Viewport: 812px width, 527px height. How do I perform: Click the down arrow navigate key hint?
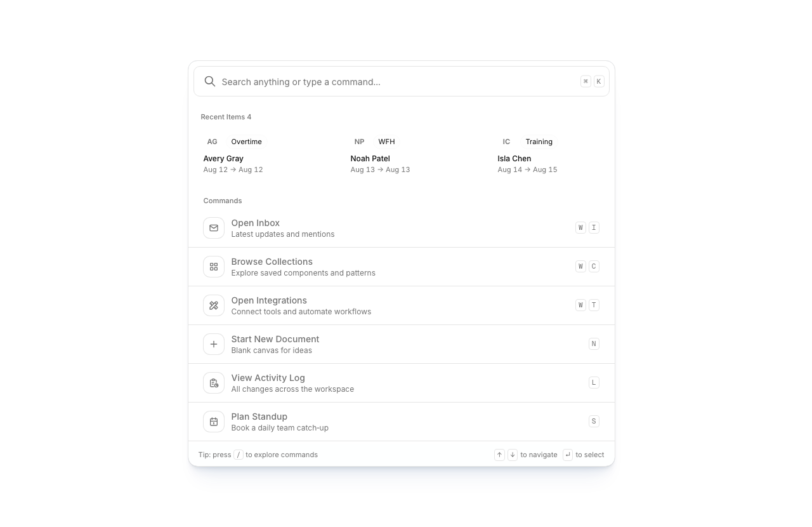513,455
